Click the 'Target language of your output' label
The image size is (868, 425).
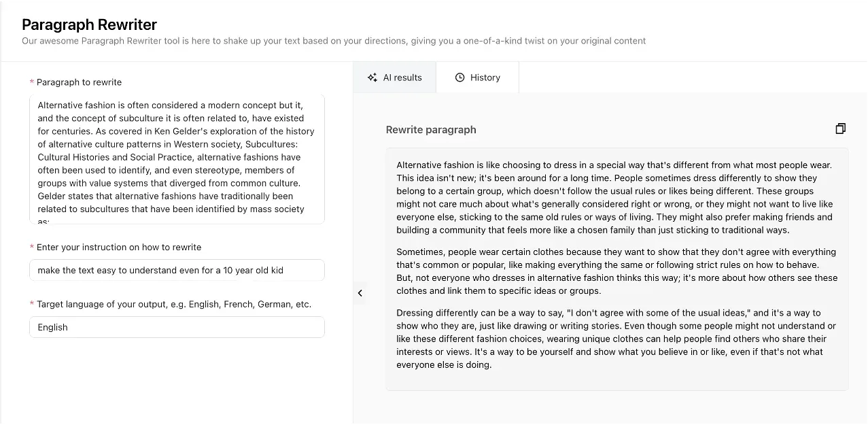point(173,305)
